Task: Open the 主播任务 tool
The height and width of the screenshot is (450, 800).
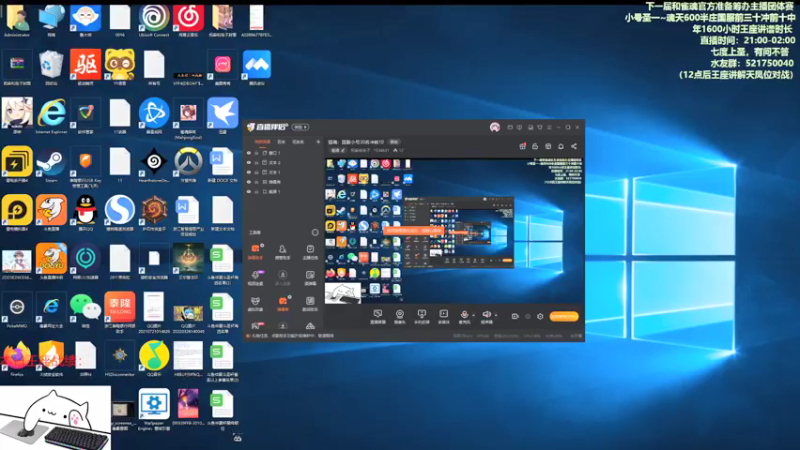Action: coord(310,252)
